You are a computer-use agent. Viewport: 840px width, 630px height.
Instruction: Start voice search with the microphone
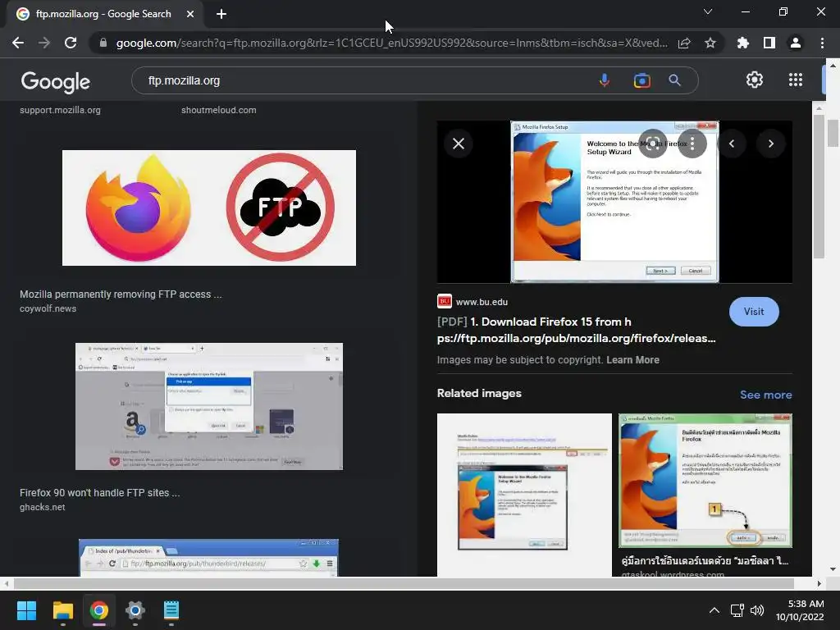[604, 80]
